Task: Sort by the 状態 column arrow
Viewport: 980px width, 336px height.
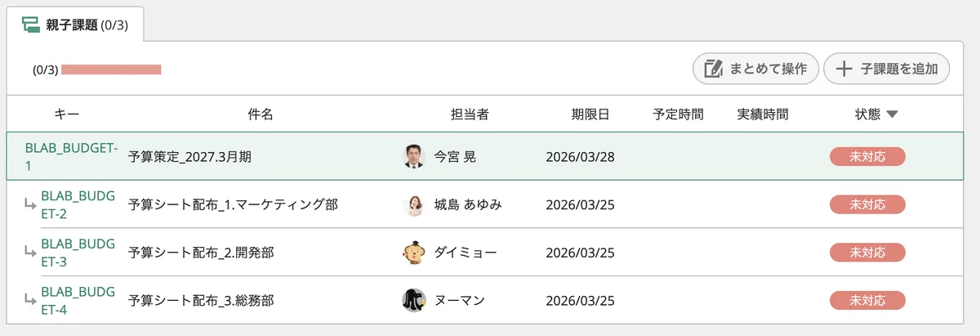Action: (x=892, y=115)
